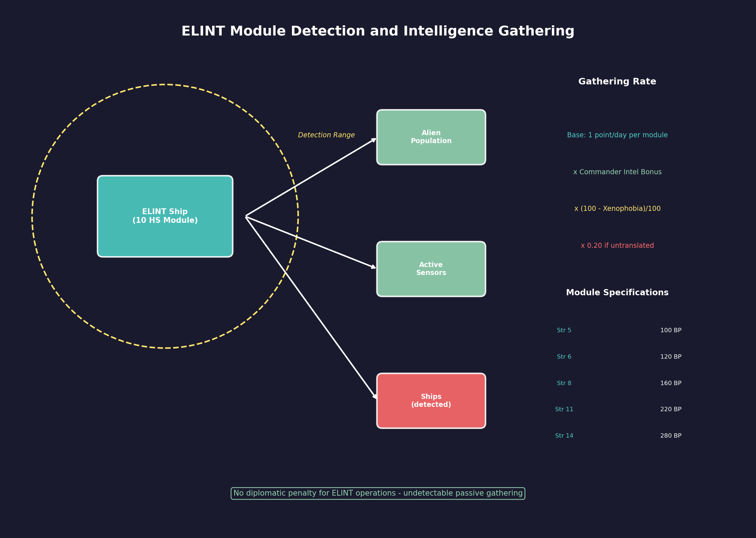Screen dimensions: 756x538
Task: Click the diagram title at the top
Action: tap(378, 31)
